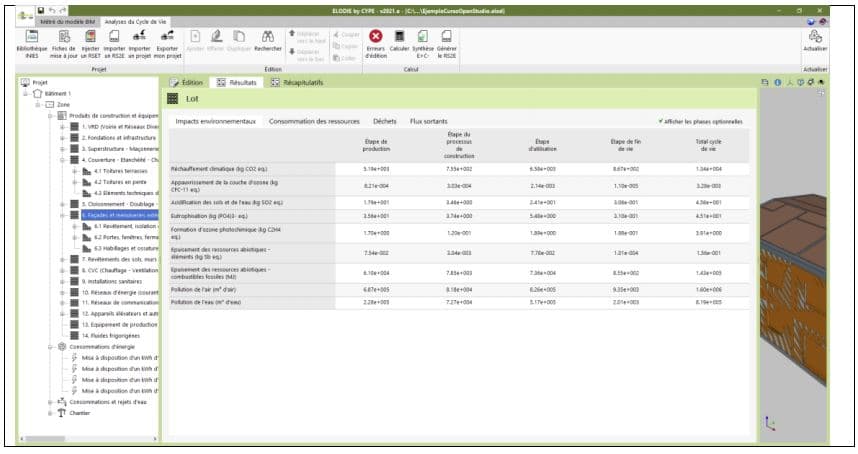Screen dimensions: 858x454
Task: Click the axis gizmo in 3D view
Action: 770,423
